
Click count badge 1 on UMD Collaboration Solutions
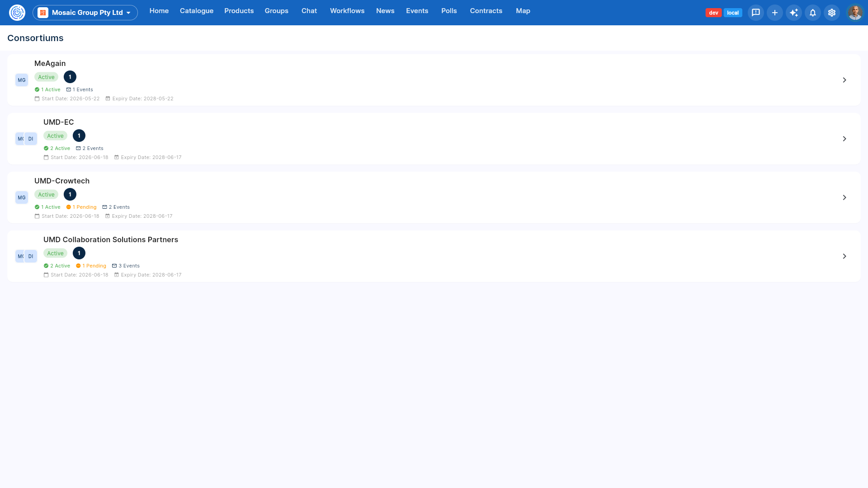point(79,253)
